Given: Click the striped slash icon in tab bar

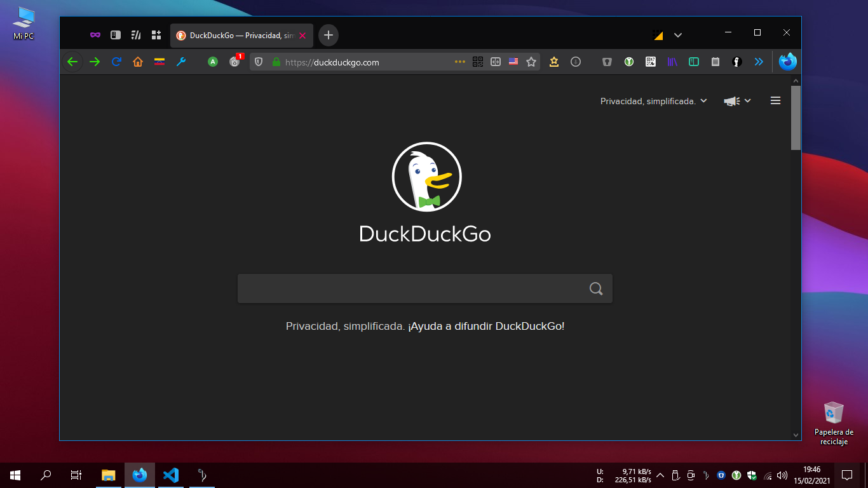Looking at the screenshot, I should tap(135, 35).
